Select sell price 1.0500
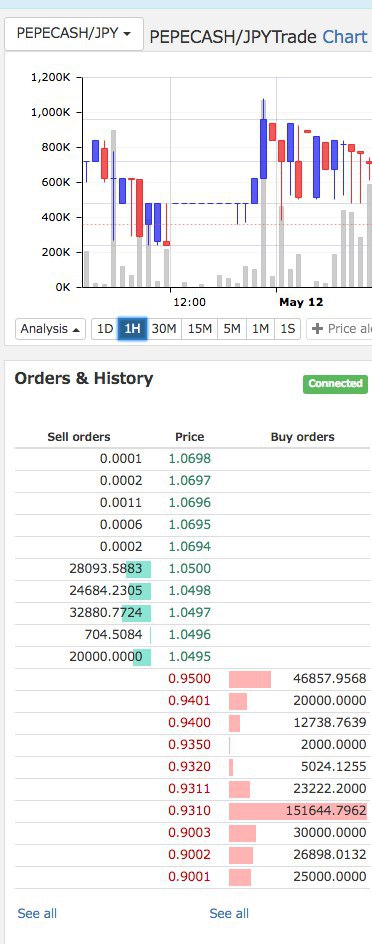Screen dimensions: 372x944 [190, 568]
